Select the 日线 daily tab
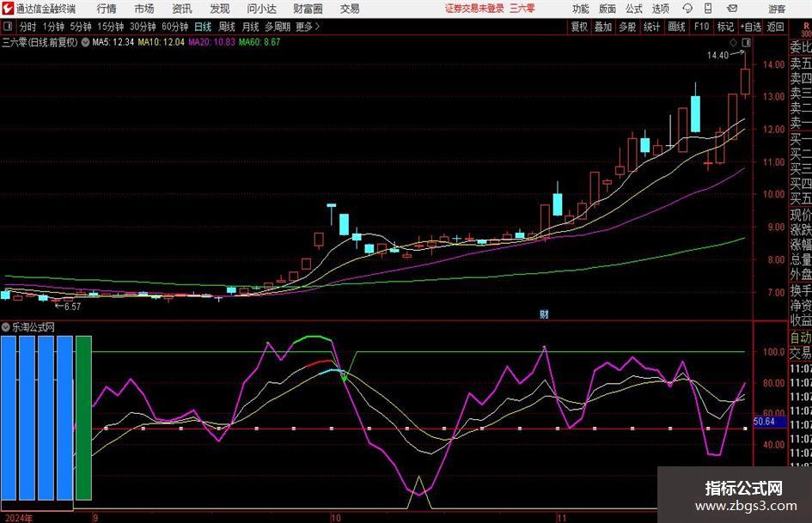Screen dimensions: 812x523 tap(203, 27)
